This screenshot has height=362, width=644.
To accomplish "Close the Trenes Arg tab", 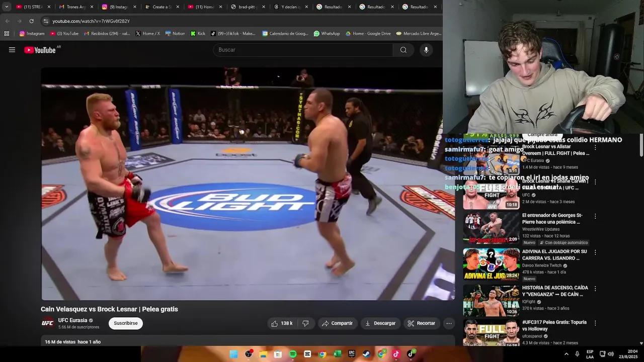I will pyautogui.click(x=92, y=7).
